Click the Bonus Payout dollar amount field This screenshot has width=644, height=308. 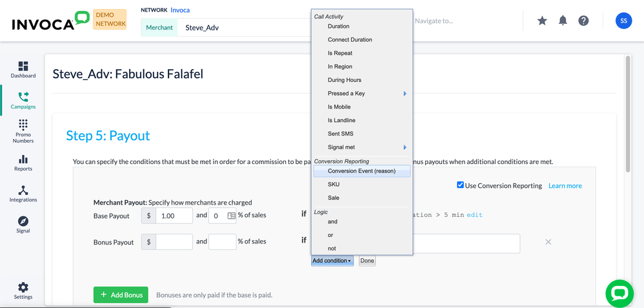tap(174, 241)
